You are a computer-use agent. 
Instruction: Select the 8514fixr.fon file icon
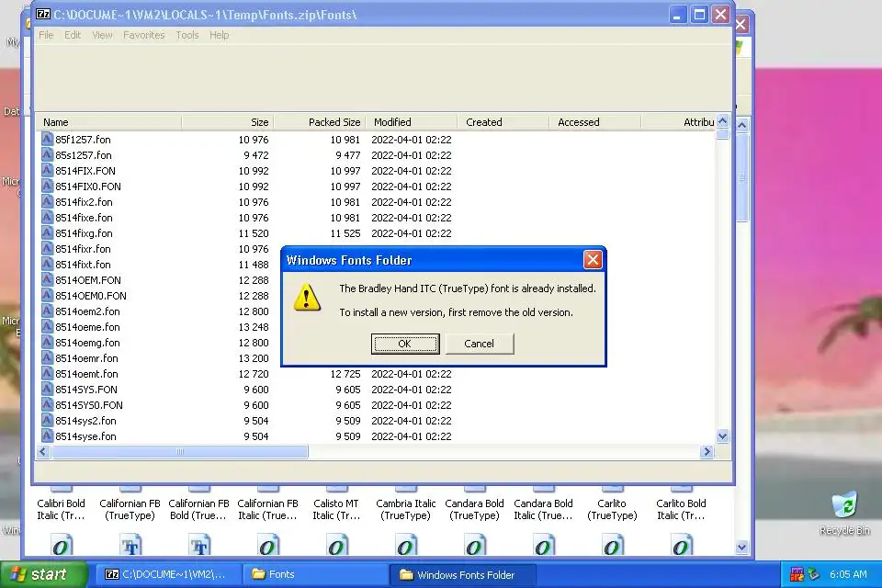pos(47,249)
